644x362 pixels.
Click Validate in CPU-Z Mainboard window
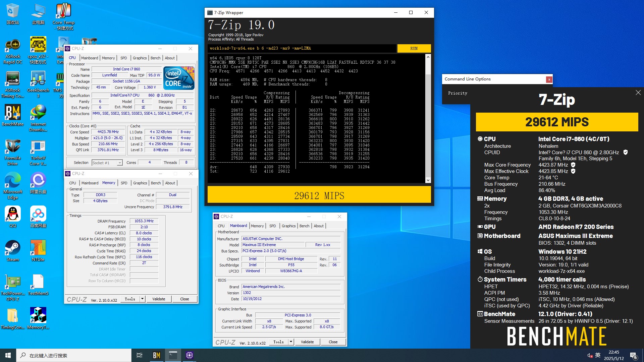(307, 342)
